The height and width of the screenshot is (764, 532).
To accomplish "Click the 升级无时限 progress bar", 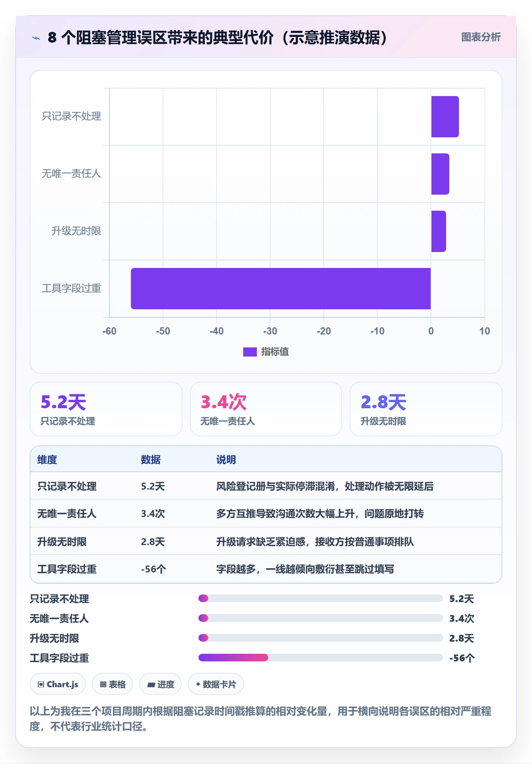I will [321, 638].
